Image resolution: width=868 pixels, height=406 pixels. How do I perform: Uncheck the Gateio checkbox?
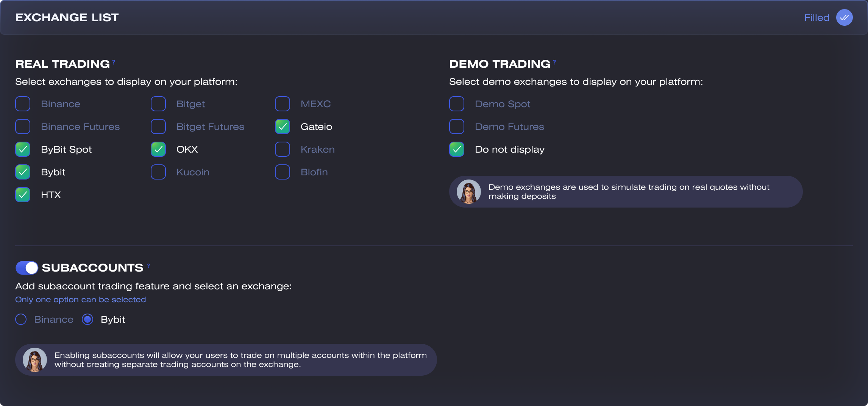point(283,126)
